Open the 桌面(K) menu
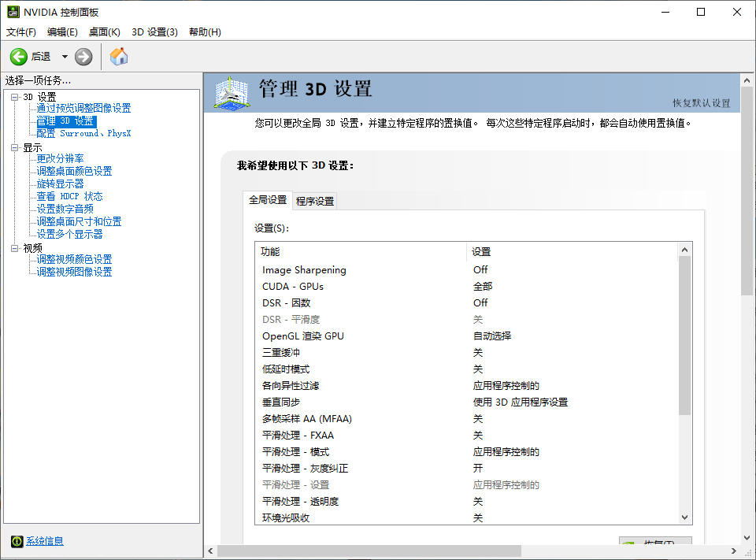 [x=104, y=32]
